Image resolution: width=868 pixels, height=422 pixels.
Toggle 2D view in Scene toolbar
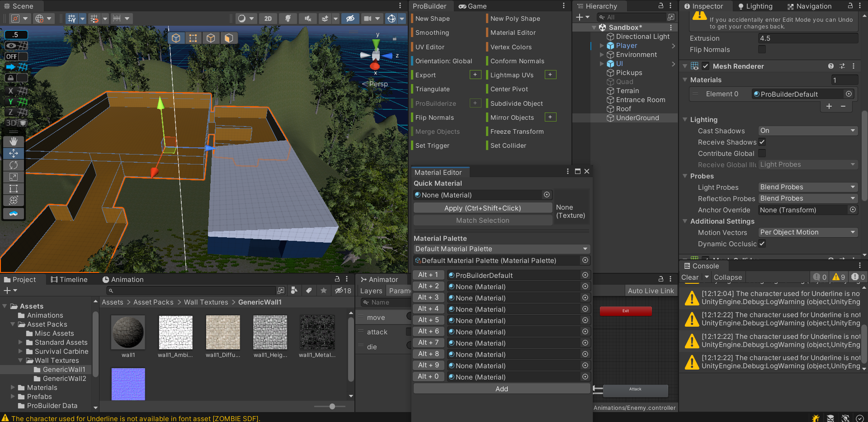(268, 19)
